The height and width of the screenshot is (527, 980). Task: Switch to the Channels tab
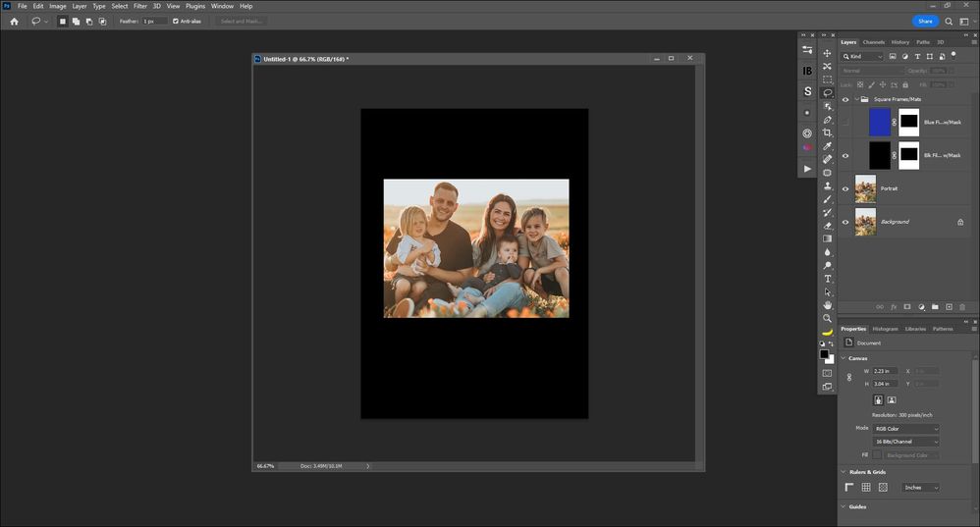(873, 42)
